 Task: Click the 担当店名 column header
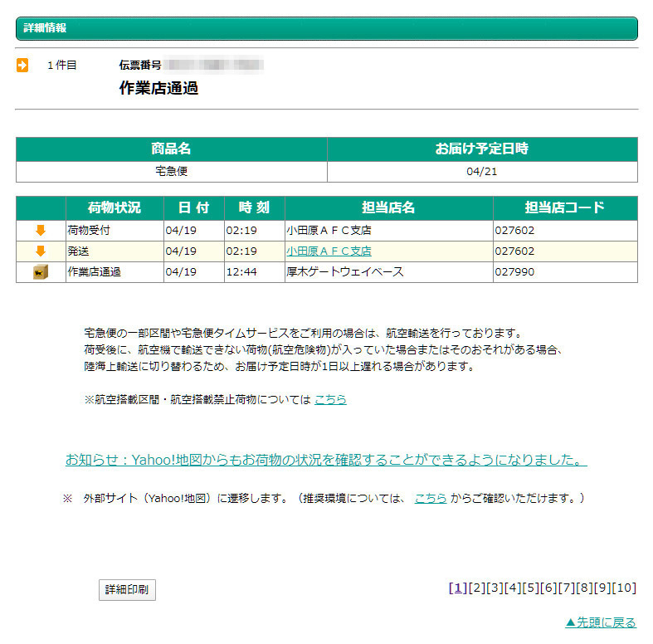pos(388,207)
